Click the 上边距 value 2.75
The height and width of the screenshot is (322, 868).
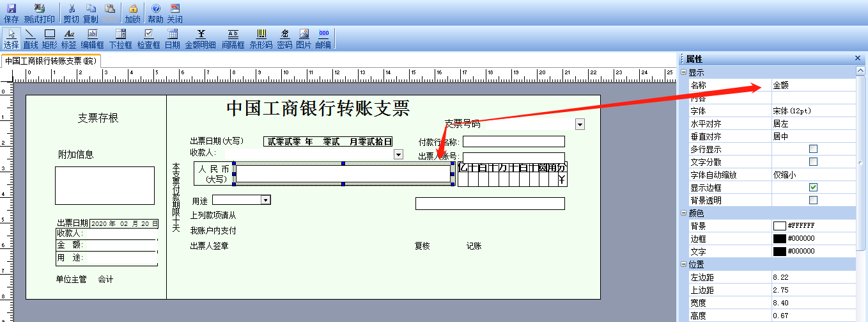point(813,290)
